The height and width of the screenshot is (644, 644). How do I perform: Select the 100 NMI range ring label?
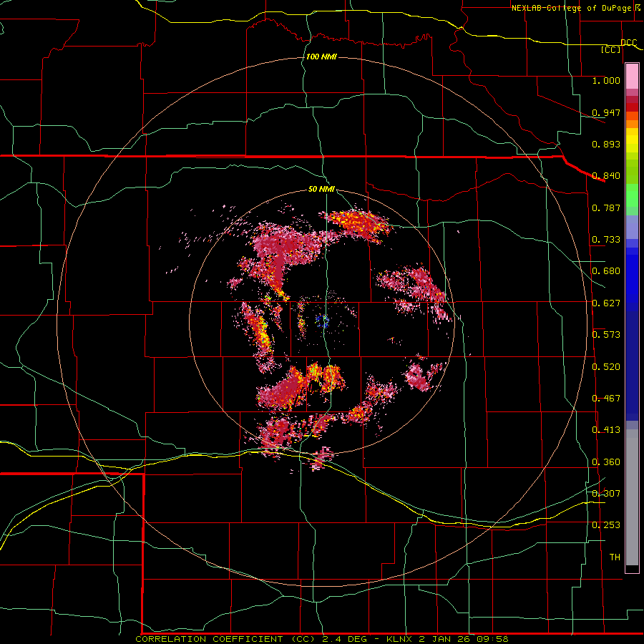coord(321,57)
